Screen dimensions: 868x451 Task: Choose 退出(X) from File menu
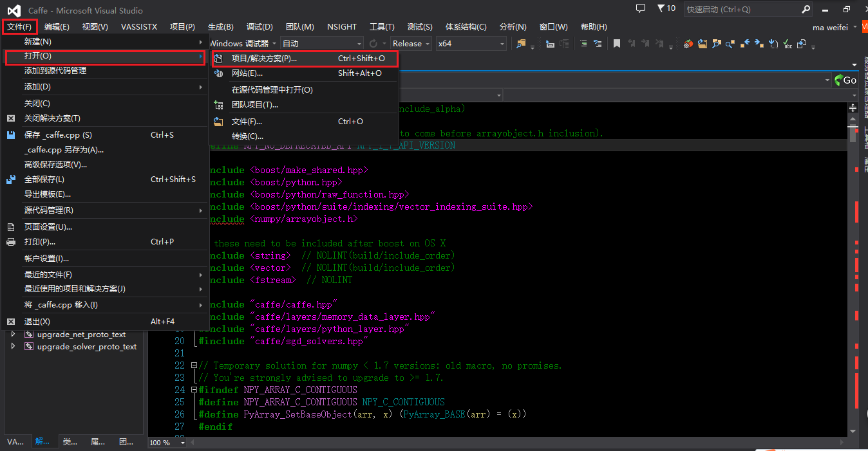(x=105, y=322)
